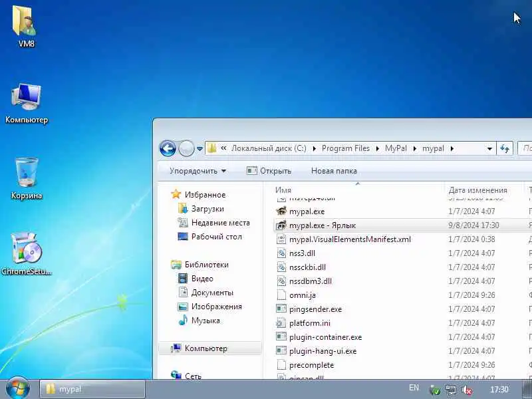This screenshot has height=399, width=532.
Task: Select the omni.ja file icon
Action: click(281, 295)
